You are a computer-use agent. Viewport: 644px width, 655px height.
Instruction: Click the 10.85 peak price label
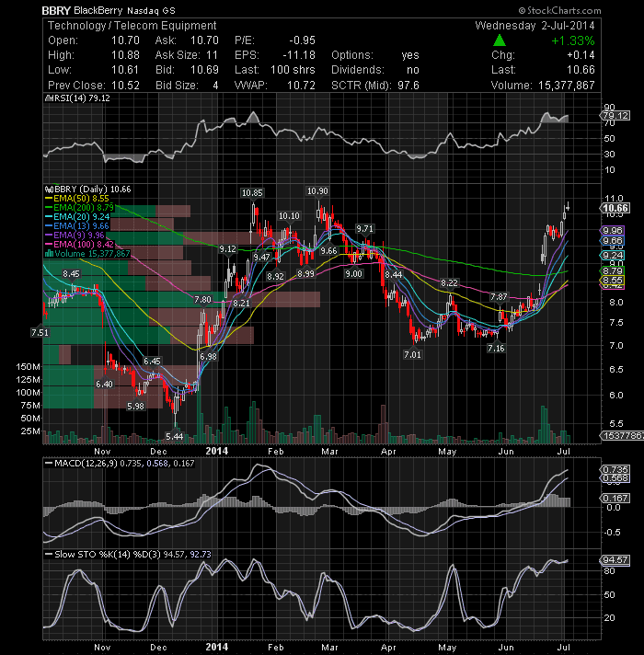coord(252,193)
